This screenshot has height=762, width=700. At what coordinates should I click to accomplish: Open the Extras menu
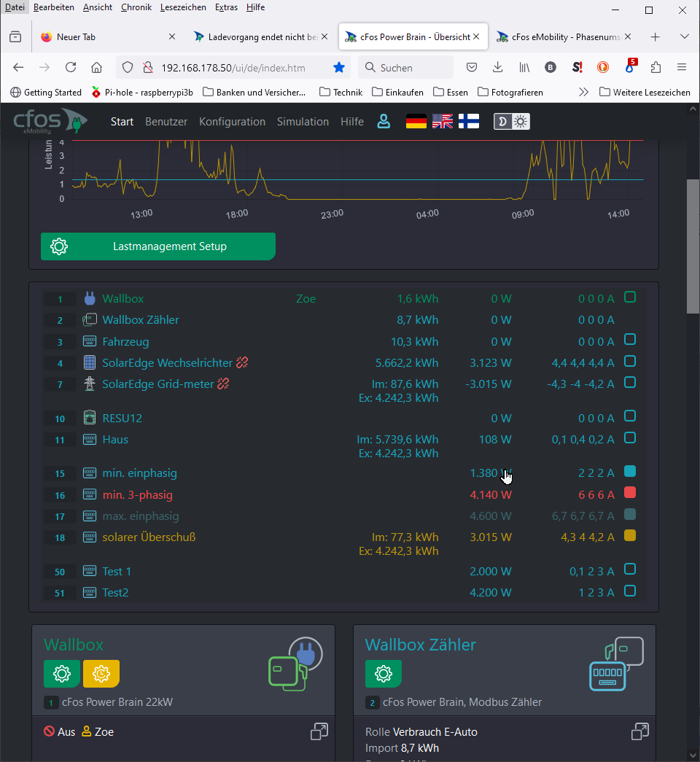(227, 7)
